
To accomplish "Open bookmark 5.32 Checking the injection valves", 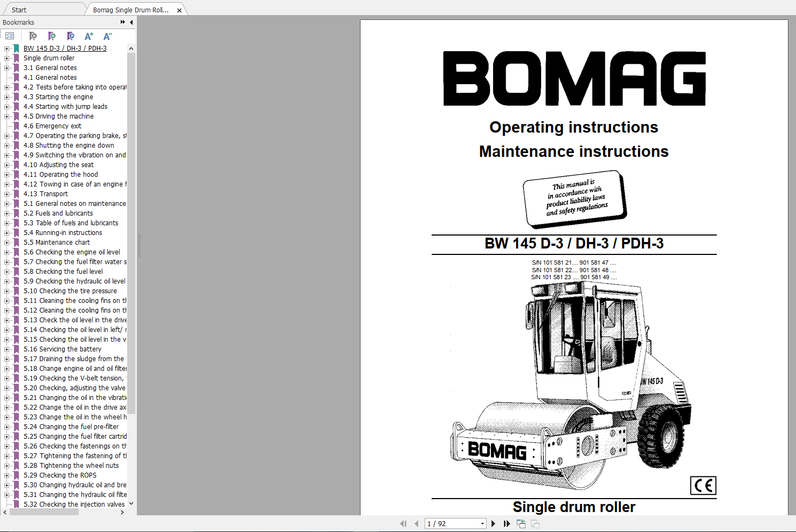I will coord(74,505).
